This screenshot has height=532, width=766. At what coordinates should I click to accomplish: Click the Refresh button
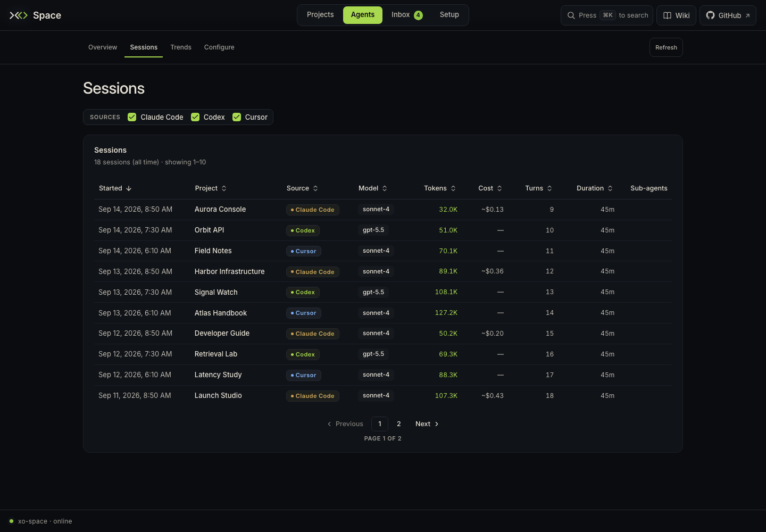666,47
